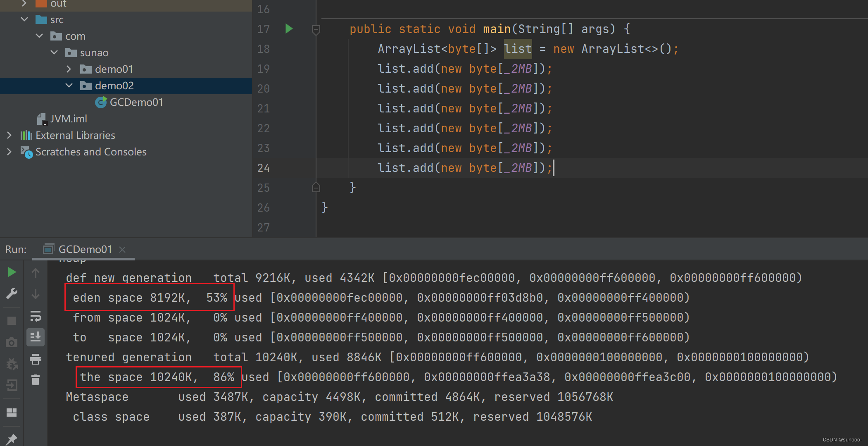Toggle soft-wrap in console output
The height and width of the screenshot is (446, 868).
36,316
